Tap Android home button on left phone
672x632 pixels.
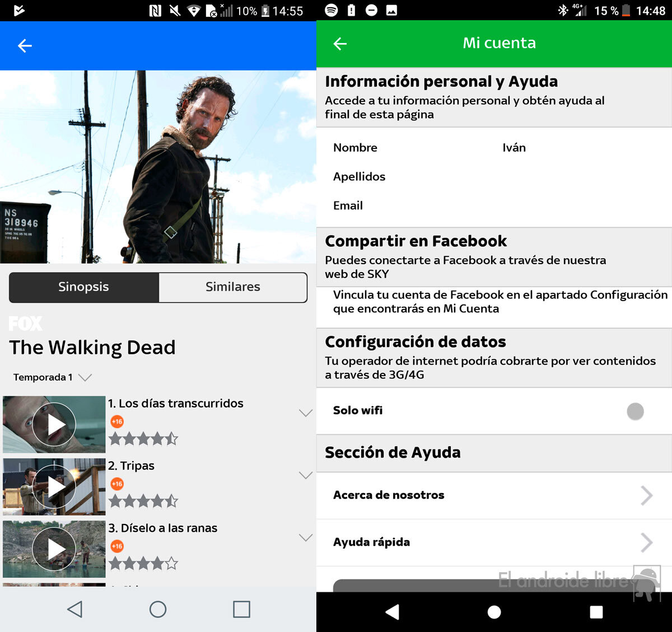coord(158,609)
